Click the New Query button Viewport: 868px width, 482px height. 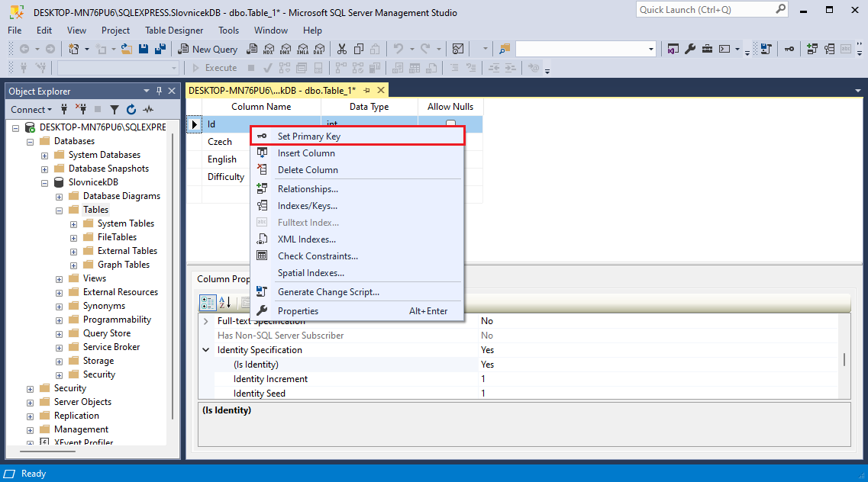(208, 49)
